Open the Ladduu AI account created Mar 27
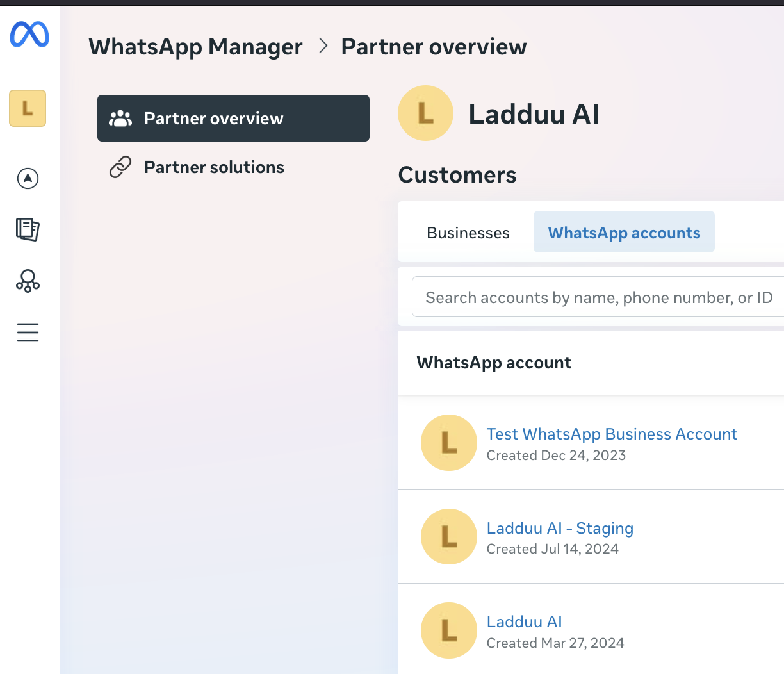Image resolution: width=784 pixels, height=674 pixels. click(524, 622)
